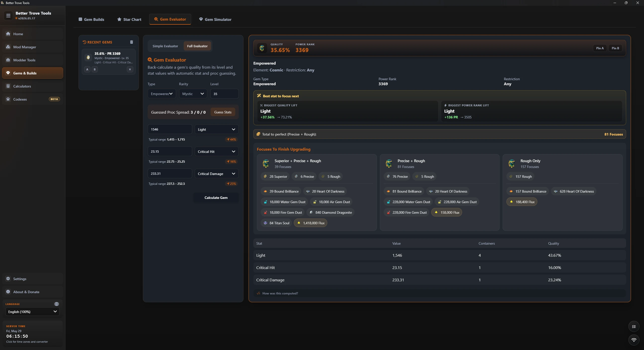644x350 pixels.
Task: Click Rough Only card gem icon
Action: click(x=512, y=163)
